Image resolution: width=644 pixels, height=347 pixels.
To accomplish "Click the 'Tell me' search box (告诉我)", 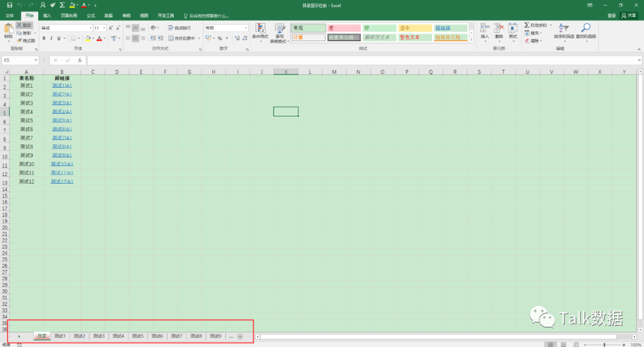I will (x=206, y=16).
